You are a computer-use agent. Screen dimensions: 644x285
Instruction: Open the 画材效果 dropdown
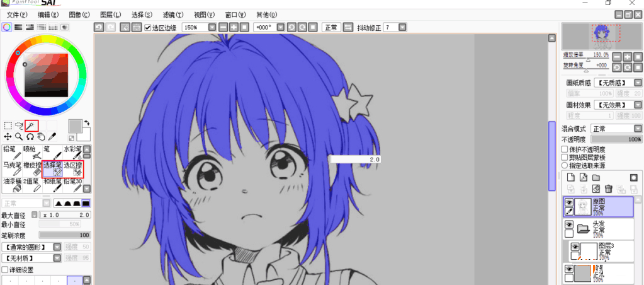(x=638, y=105)
